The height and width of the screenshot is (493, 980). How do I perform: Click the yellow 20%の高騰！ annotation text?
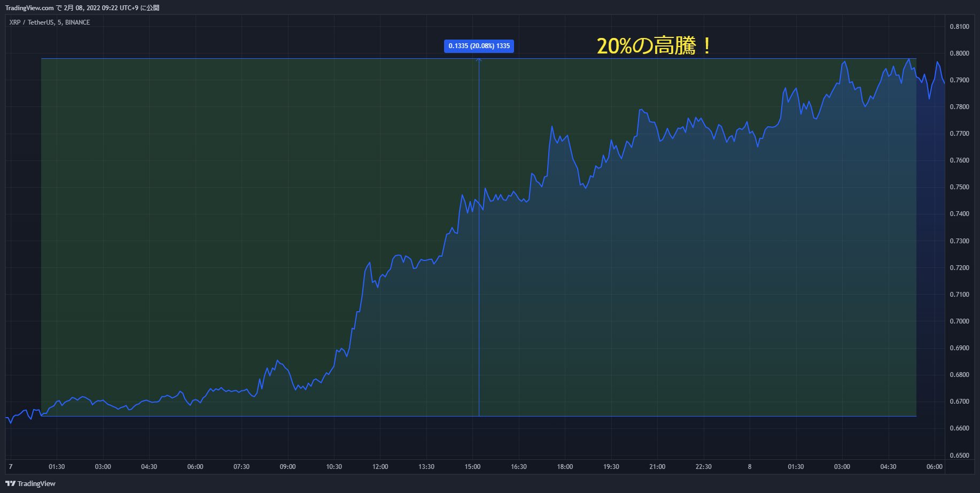tap(654, 46)
